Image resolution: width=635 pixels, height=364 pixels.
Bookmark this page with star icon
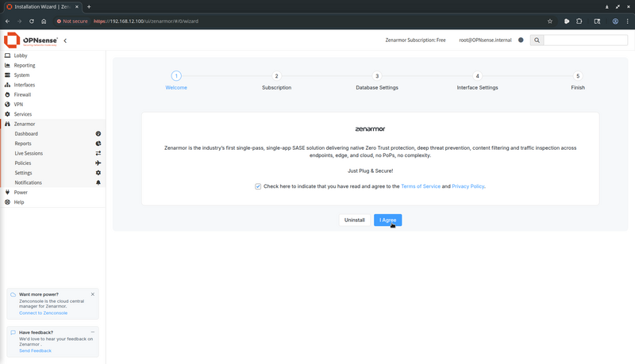[x=550, y=21]
